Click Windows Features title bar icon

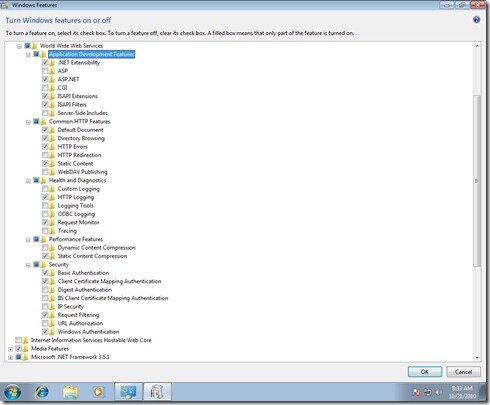[x=4, y=5]
